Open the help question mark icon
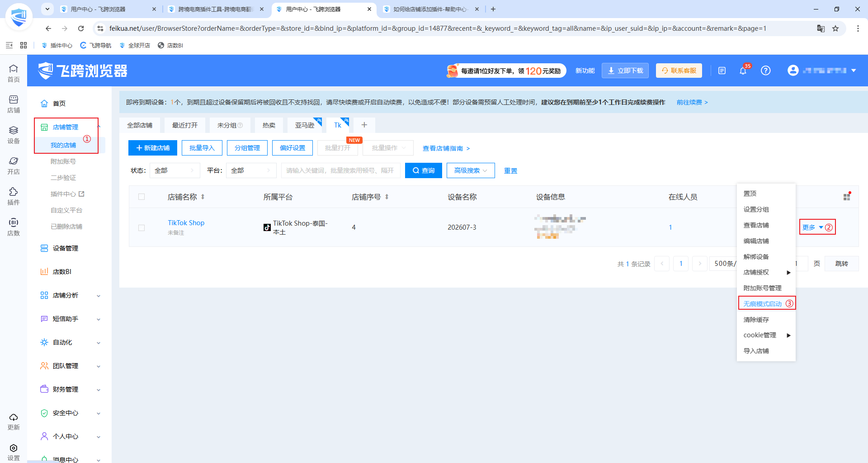The width and height of the screenshot is (868, 463). 765,71
